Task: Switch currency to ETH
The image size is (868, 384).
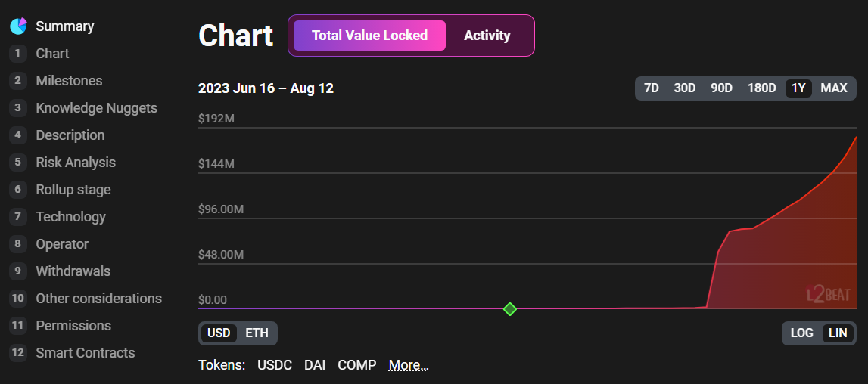Action: [x=257, y=333]
